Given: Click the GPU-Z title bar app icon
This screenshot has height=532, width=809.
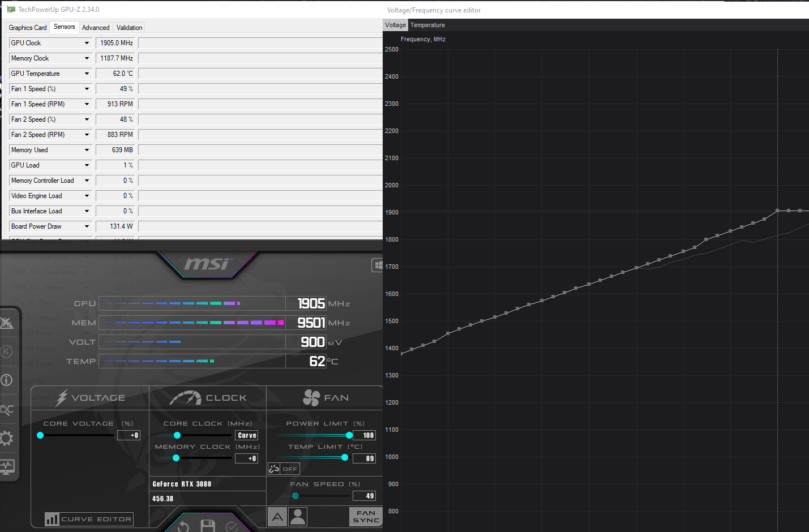Looking at the screenshot, I should (11, 10).
